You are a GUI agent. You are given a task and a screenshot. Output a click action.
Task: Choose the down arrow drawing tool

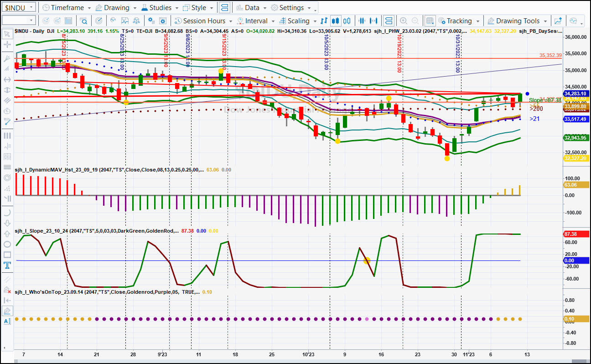coord(7,223)
